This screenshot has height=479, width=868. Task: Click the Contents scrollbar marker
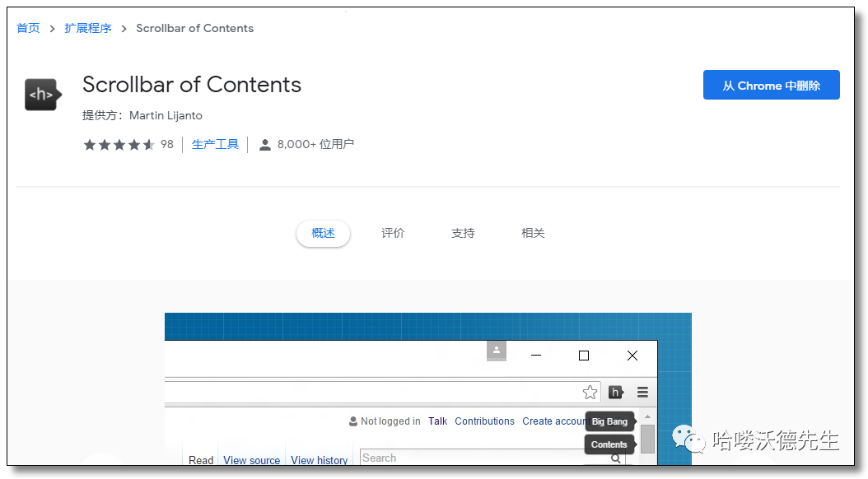tap(609, 444)
